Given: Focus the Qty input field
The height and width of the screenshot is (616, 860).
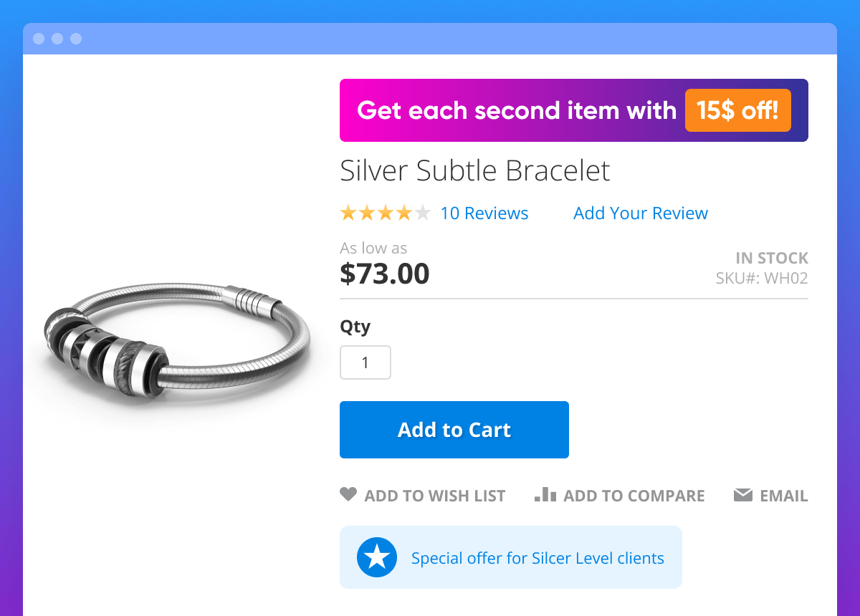Looking at the screenshot, I should (365, 362).
